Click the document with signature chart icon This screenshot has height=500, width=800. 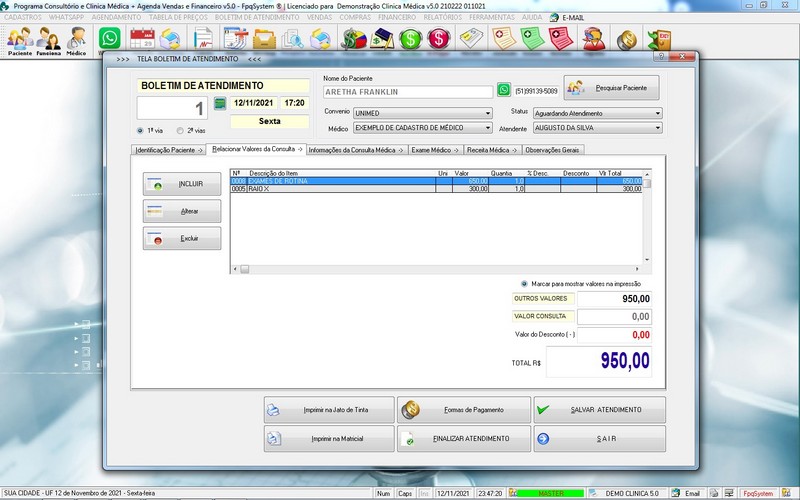[x=203, y=39]
